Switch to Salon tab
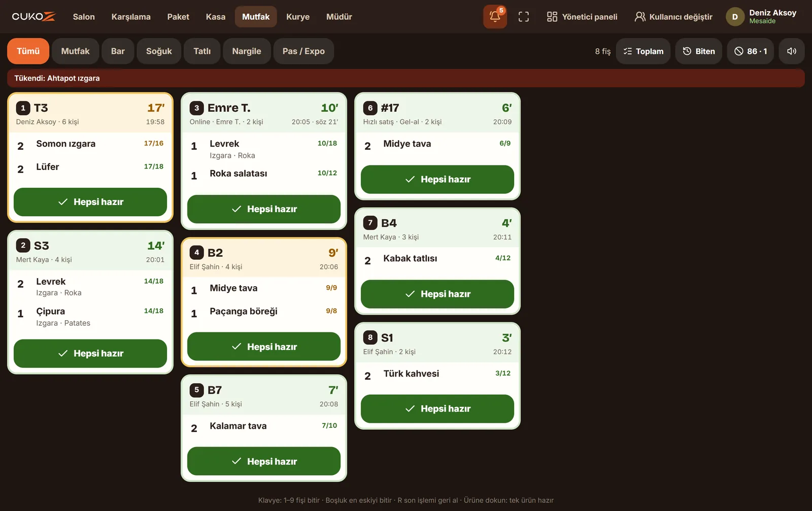The width and height of the screenshot is (812, 511). 84,17
